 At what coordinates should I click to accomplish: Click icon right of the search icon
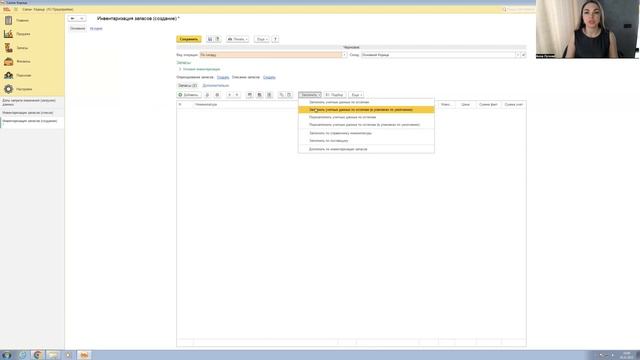[289, 95]
